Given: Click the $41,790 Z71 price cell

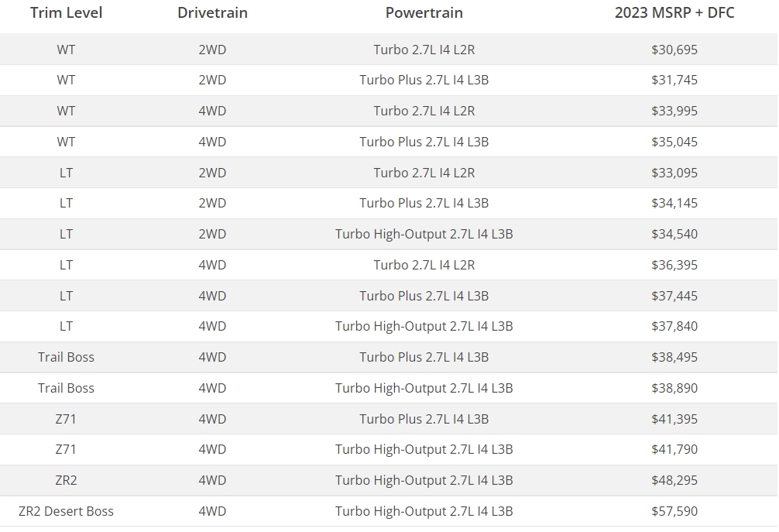Looking at the screenshot, I should (674, 450).
